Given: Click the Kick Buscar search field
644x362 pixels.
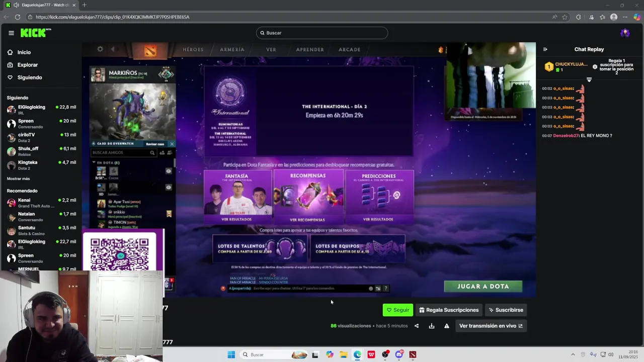Looking at the screenshot, I should (x=322, y=33).
